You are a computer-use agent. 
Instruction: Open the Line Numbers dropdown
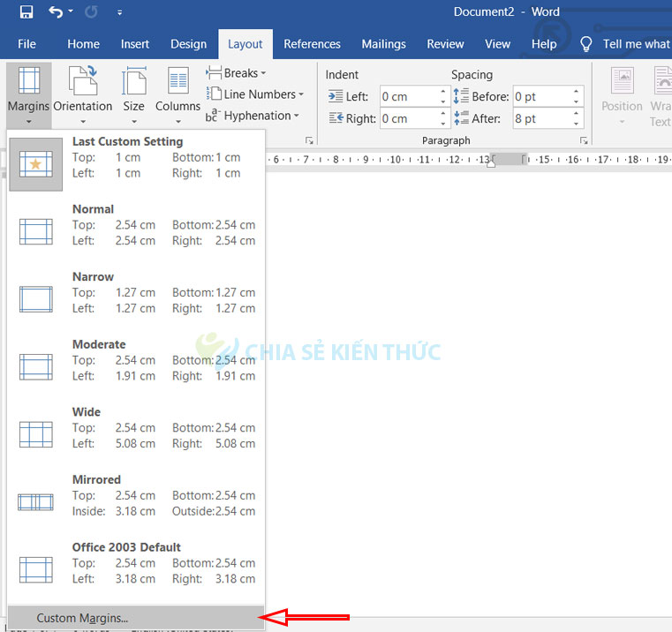coord(254,94)
